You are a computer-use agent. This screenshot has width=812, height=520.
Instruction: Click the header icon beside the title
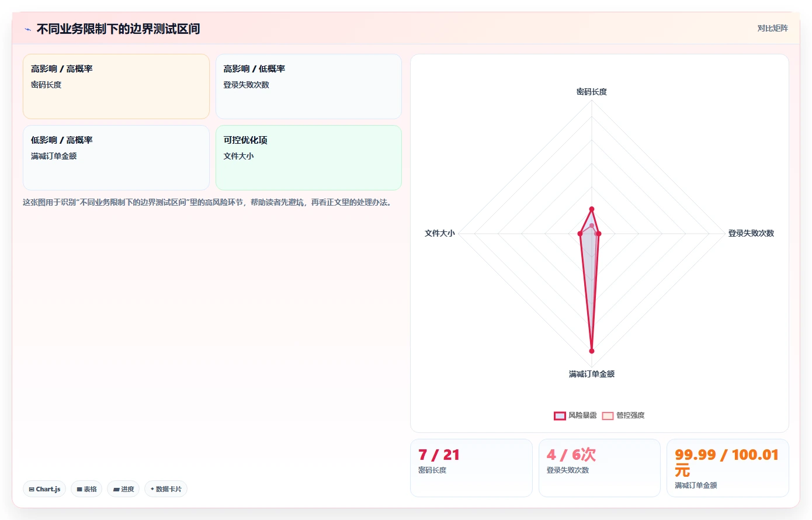coord(27,29)
